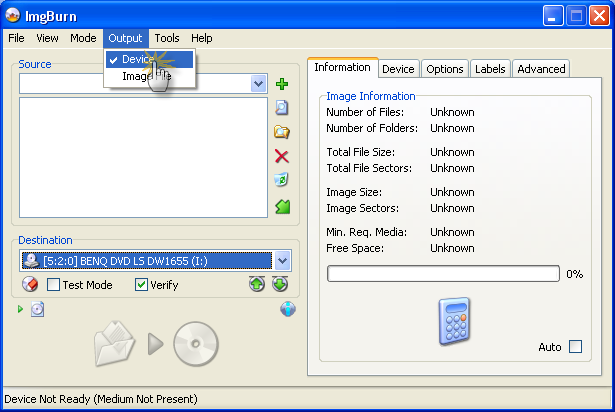Viewport: 615px width, 412px height.
Task: Click the blue calculator icon
Action: click(x=454, y=321)
